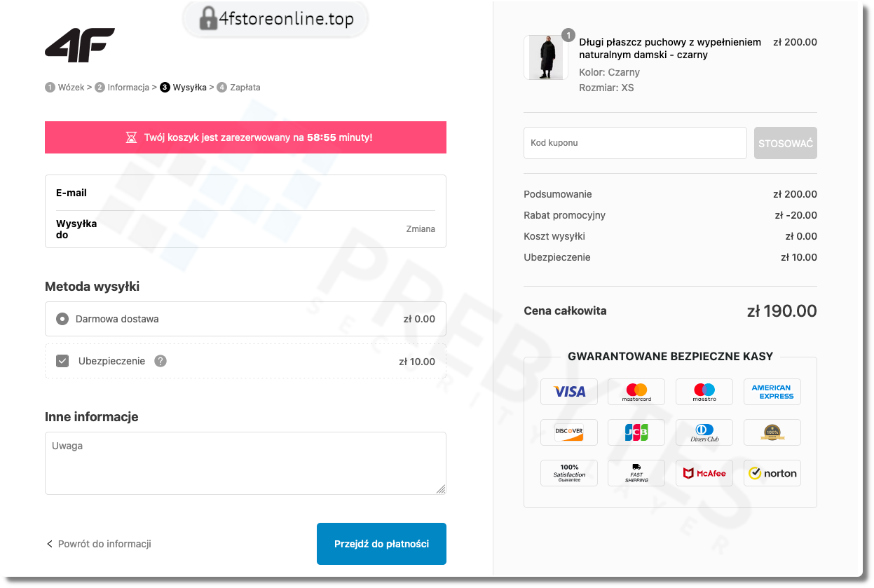Click the Mastercard payment icon
This screenshot has width=874, height=588.
636,392
